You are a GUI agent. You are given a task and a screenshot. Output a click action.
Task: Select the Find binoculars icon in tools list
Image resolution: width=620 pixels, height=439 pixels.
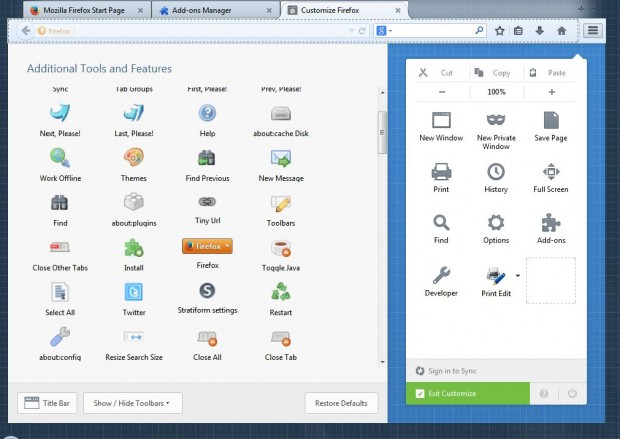click(60, 203)
